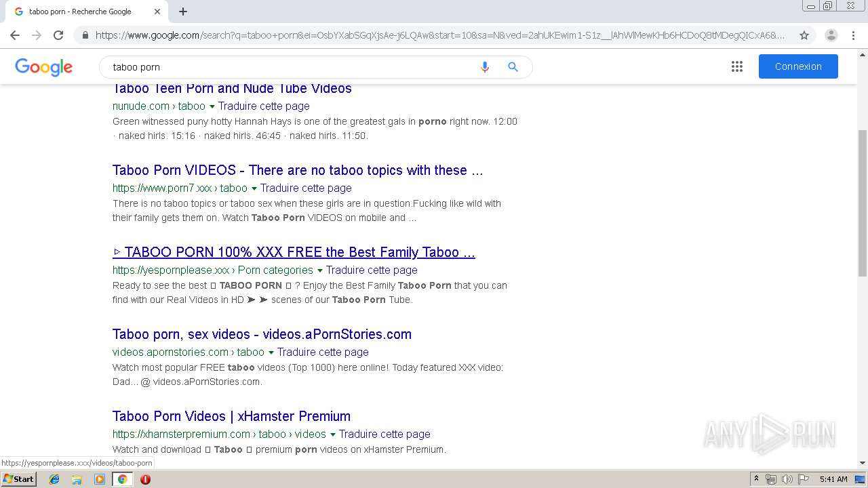
Task: Open a new browser tab
Action: 183,12
